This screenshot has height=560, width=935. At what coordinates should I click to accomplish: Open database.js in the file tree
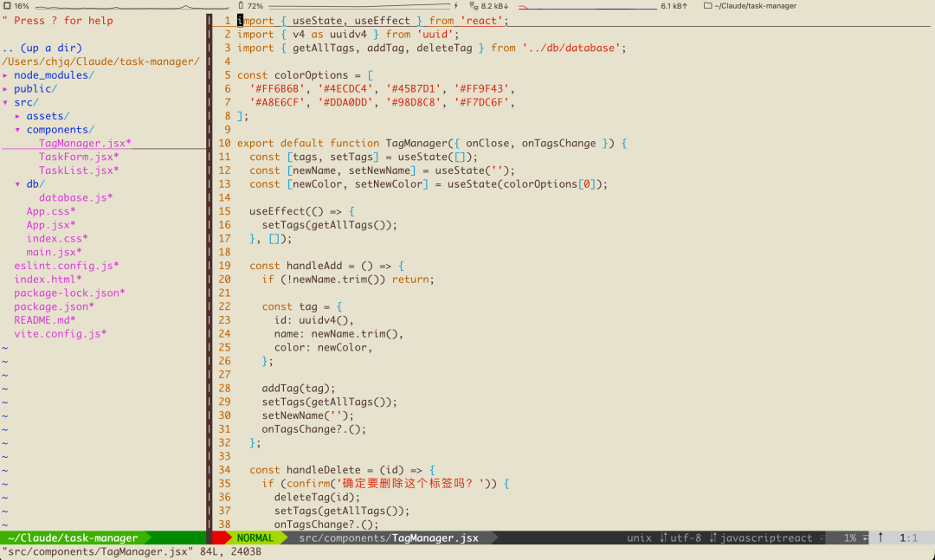click(x=74, y=197)
